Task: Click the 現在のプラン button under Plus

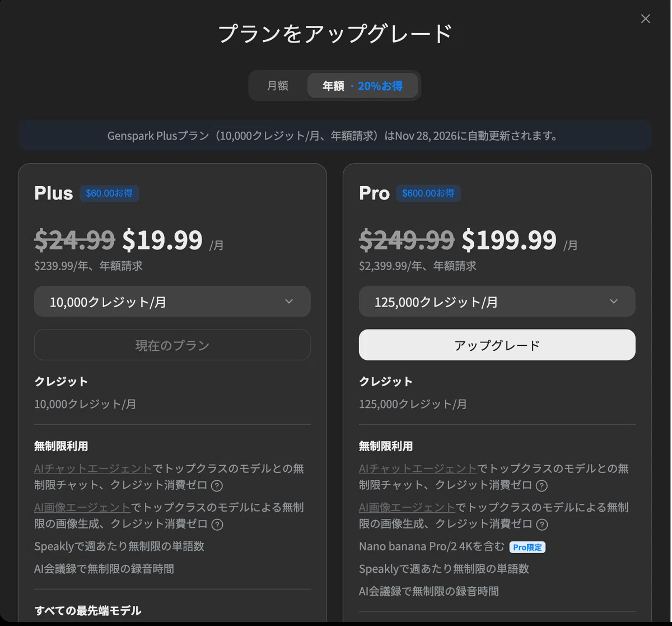Action: tap(172, 345)
